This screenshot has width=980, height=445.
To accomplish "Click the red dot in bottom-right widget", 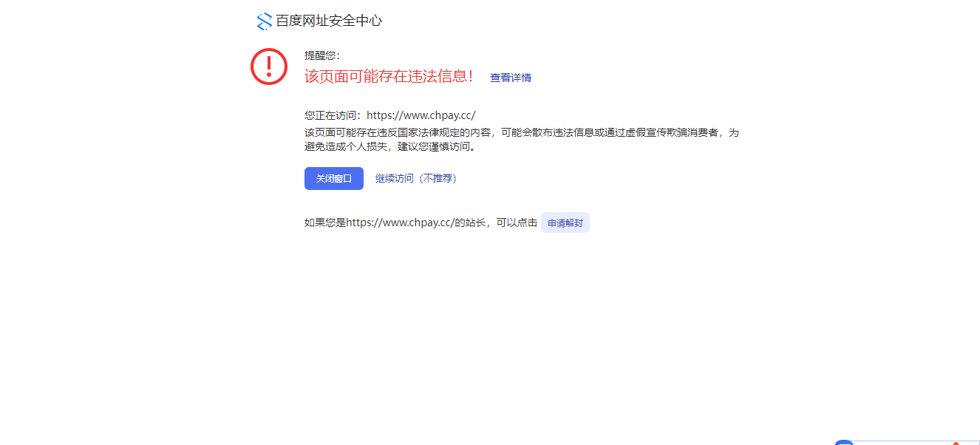I will pyautogui.click(x=956, y=443).
